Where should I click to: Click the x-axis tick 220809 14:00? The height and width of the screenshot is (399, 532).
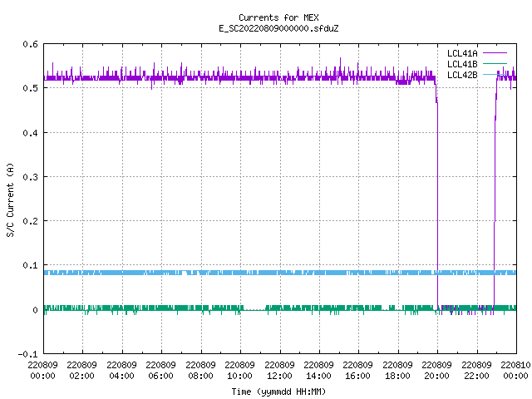coord(318,370)
